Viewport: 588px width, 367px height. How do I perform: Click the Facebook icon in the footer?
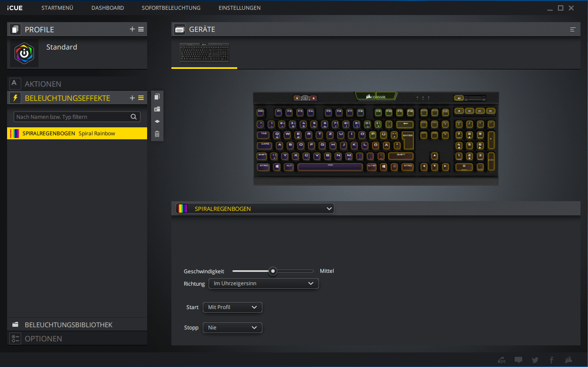(551, 360)
